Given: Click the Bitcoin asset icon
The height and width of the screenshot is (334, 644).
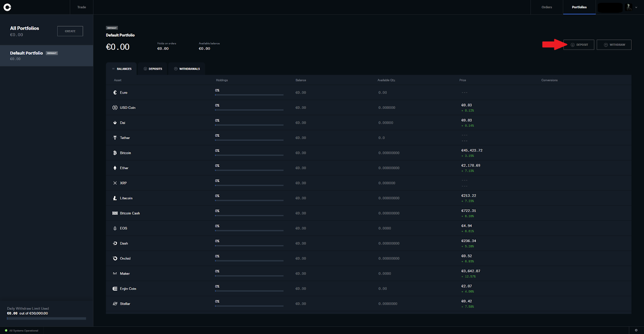Looking at the screenshot, I should coord(115,153).
